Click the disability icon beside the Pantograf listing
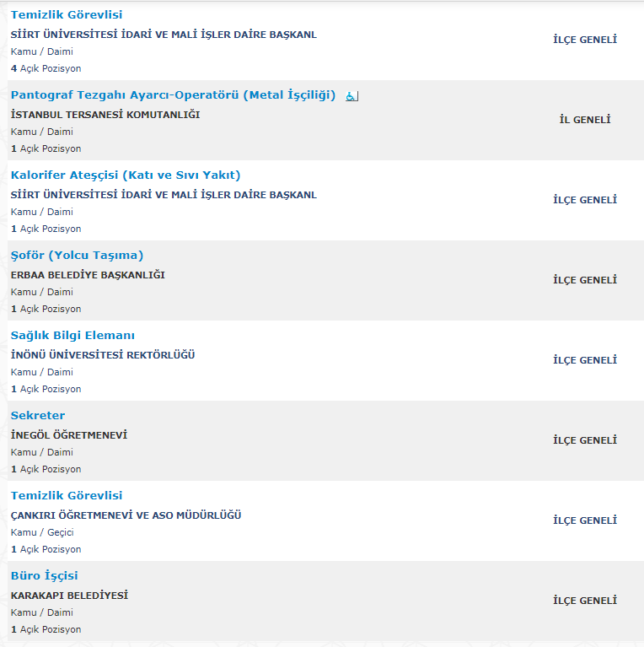This screenshot has height=647, width=644. 352,96
